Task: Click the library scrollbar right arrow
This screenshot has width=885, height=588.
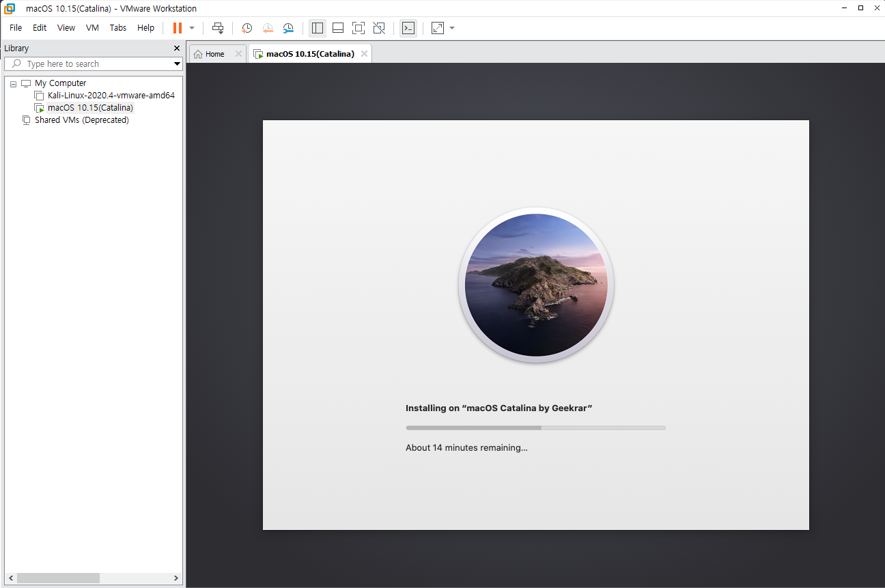Action: tap(175, 578)
